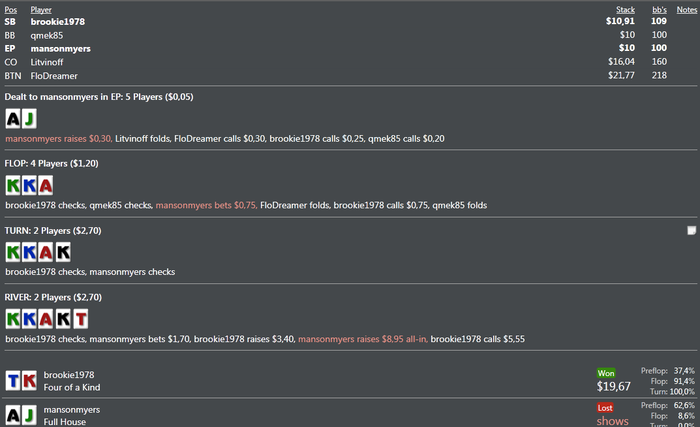The image size is (700, 427).
Task: Click the fourth card in the turn row
Action: [63, 252]
